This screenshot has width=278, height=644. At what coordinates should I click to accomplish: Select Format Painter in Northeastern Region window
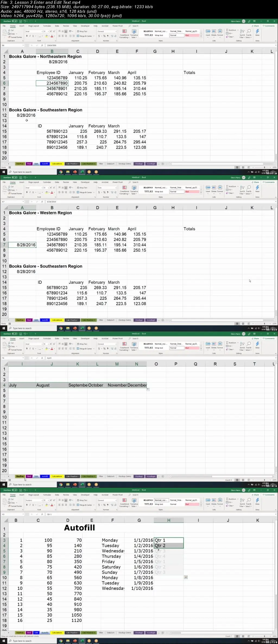(x=15, y=37)
